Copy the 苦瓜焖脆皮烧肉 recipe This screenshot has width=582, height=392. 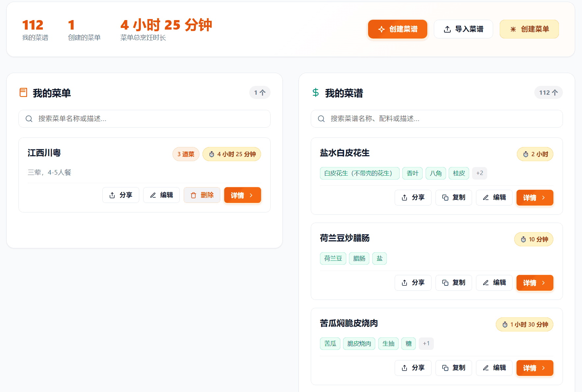[x=454, y=368]
